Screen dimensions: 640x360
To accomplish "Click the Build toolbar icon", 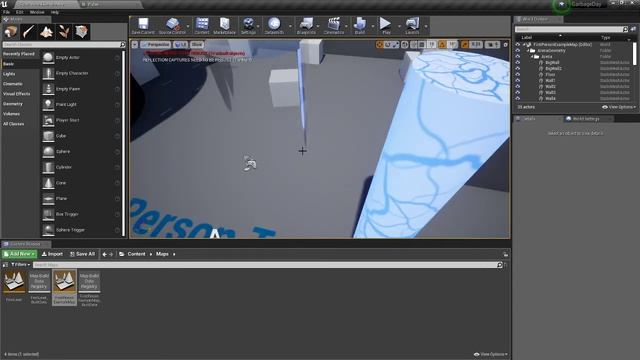I will (360, 26).
